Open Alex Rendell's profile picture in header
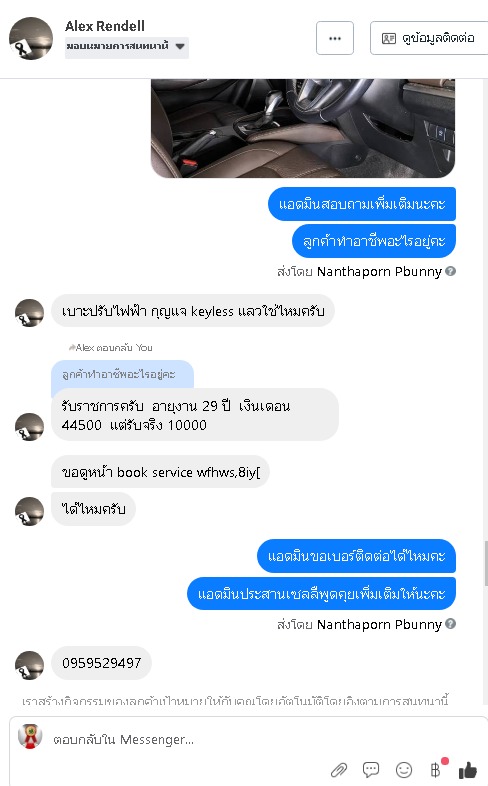 click(x=31, y=39)
